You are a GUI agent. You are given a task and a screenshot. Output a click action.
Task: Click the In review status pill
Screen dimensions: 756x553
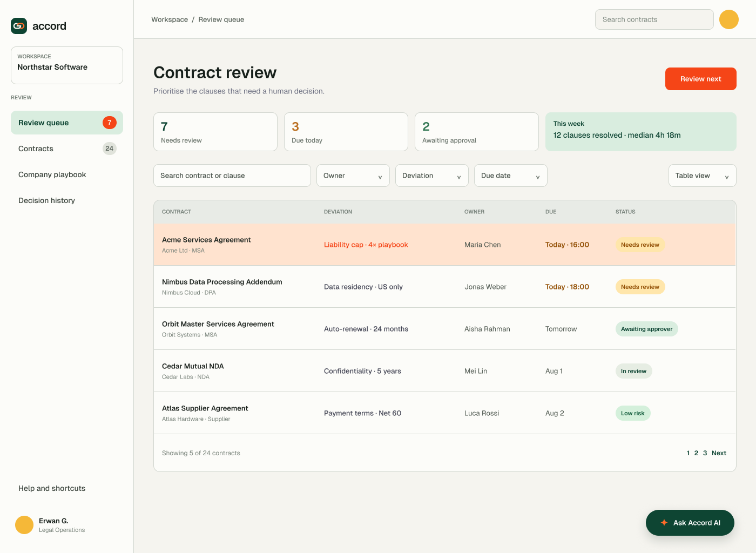click(633, 371)
